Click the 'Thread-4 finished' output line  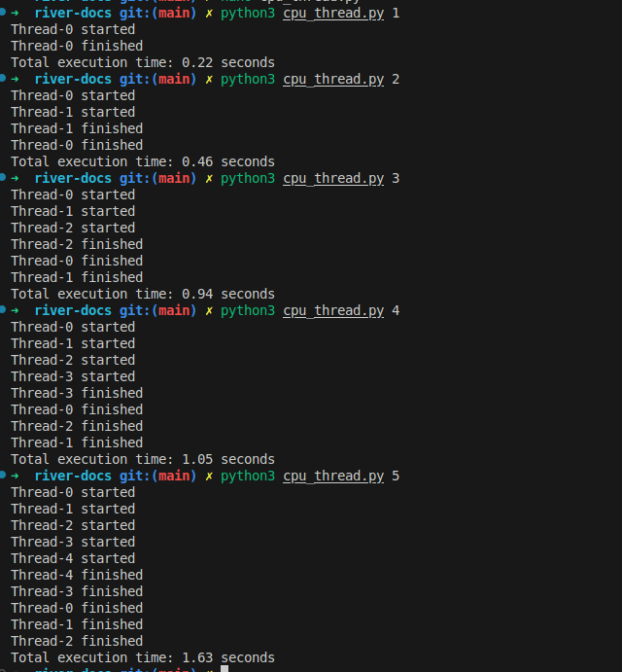pos(77,575)
